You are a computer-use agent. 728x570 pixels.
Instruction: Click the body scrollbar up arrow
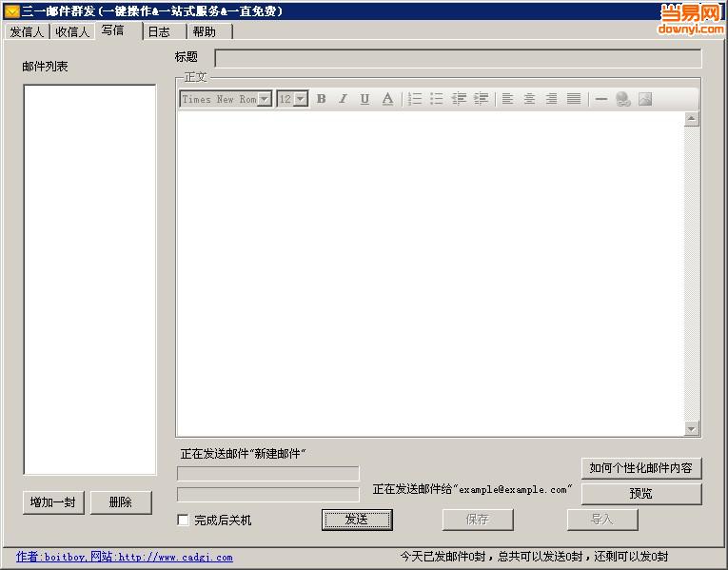pyautogui.click(x=691, y=119)
